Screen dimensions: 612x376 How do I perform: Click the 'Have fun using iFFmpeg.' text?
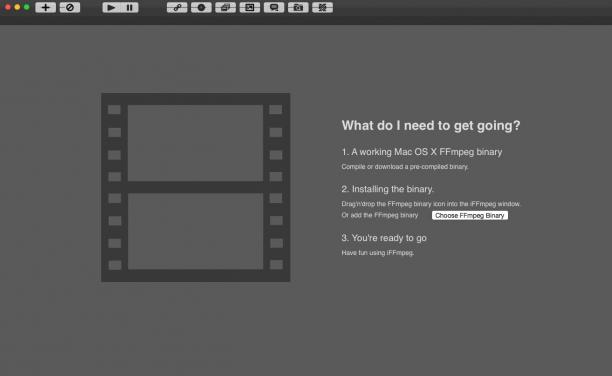(378, 253)
